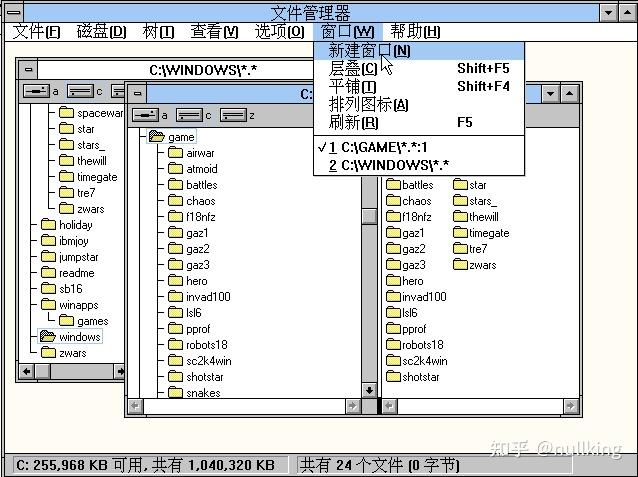This screenshot has width=638, height=477.
Task: Select drive c in the C:\GAME window
Action: click(189, 115)
